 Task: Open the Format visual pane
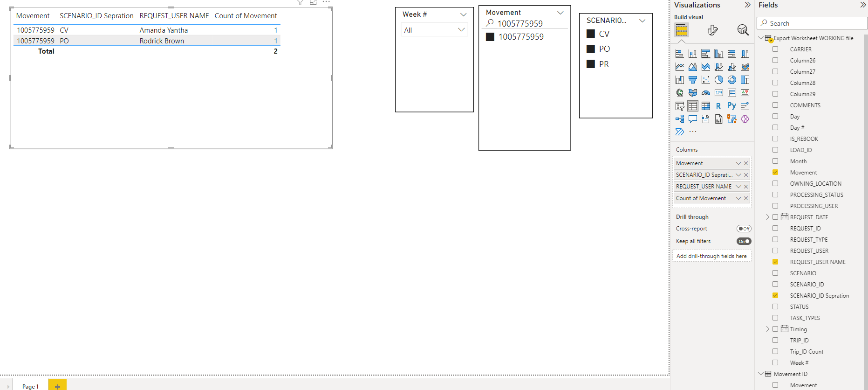click(712, 30)
